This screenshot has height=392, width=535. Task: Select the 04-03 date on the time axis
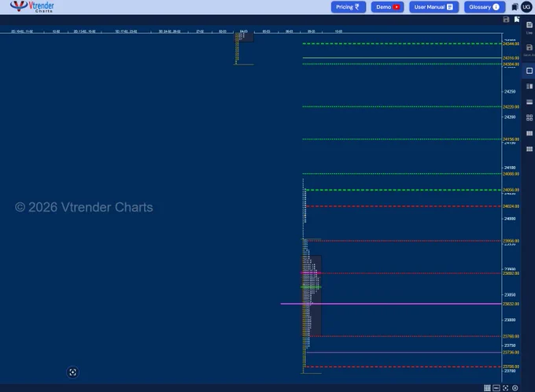[244, 31]
